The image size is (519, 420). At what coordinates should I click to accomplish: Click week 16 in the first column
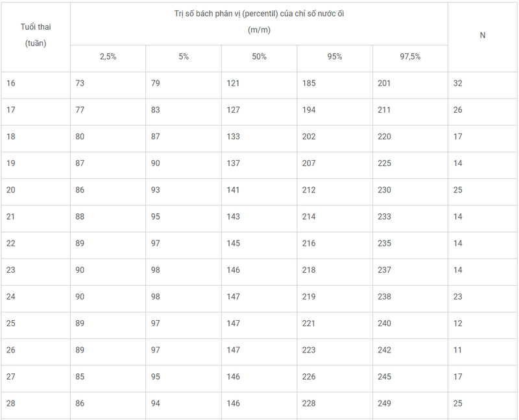coord(11,83)
